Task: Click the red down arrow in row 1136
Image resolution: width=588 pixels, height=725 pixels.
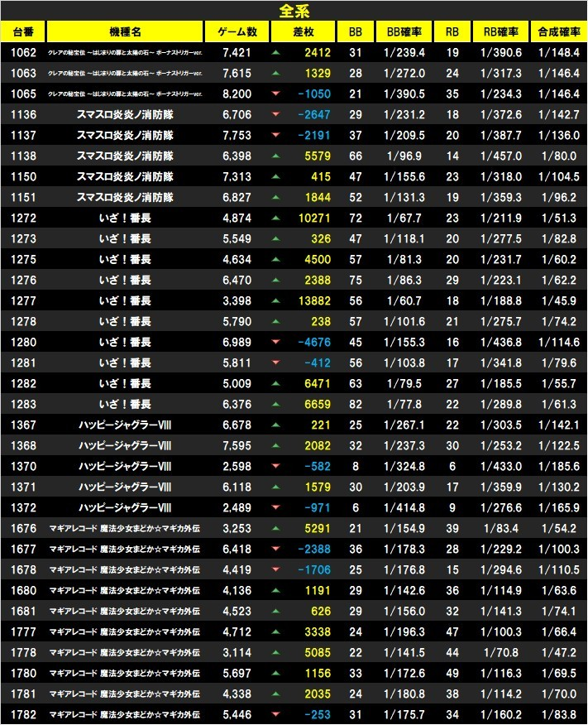Action: (275, 114)
